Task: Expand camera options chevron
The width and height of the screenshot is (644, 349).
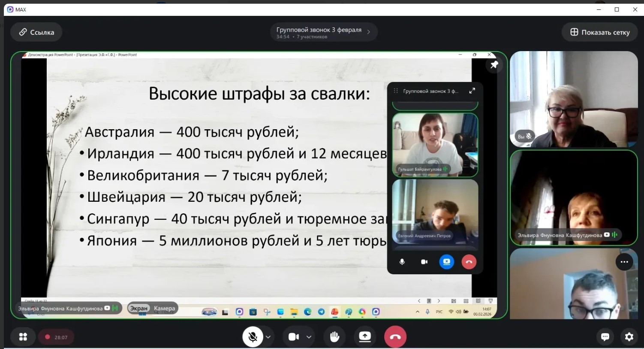Action: point(309,337)
